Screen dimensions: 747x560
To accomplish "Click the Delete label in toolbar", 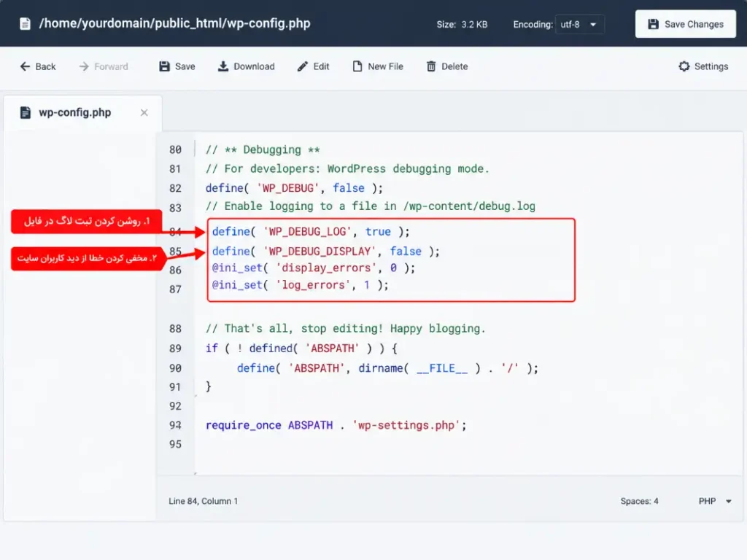I will click(454, 66).
